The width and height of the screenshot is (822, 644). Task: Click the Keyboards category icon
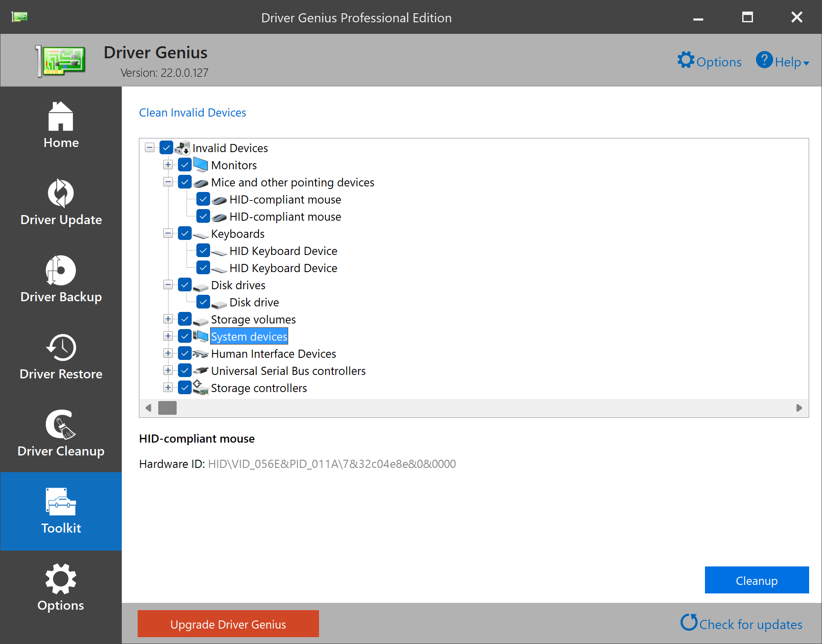(200, 235)
